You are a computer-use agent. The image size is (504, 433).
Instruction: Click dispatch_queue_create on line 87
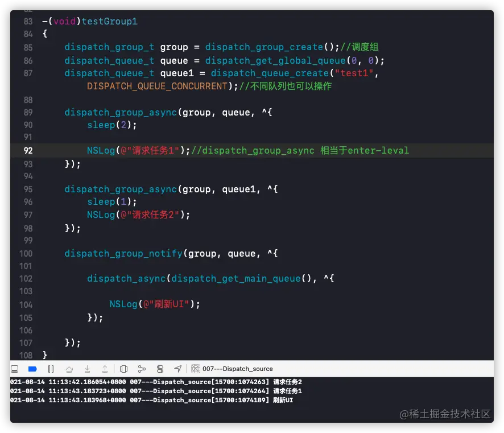coord(270,73)
